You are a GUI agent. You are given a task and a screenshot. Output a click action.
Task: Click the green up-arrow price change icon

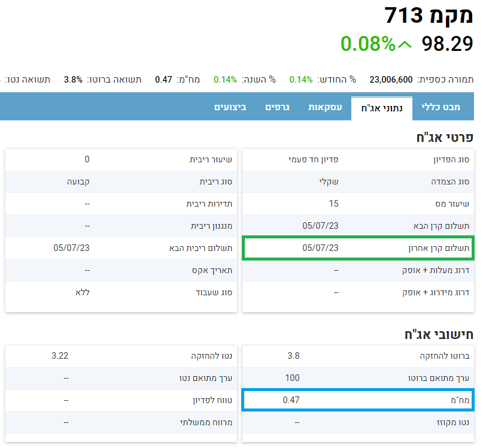point(405,44)
